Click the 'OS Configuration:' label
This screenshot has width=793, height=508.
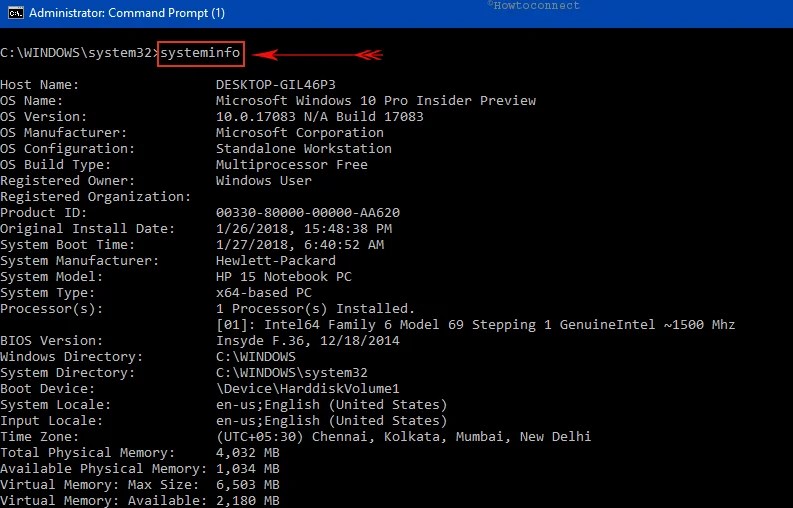[x=67, y=149]
